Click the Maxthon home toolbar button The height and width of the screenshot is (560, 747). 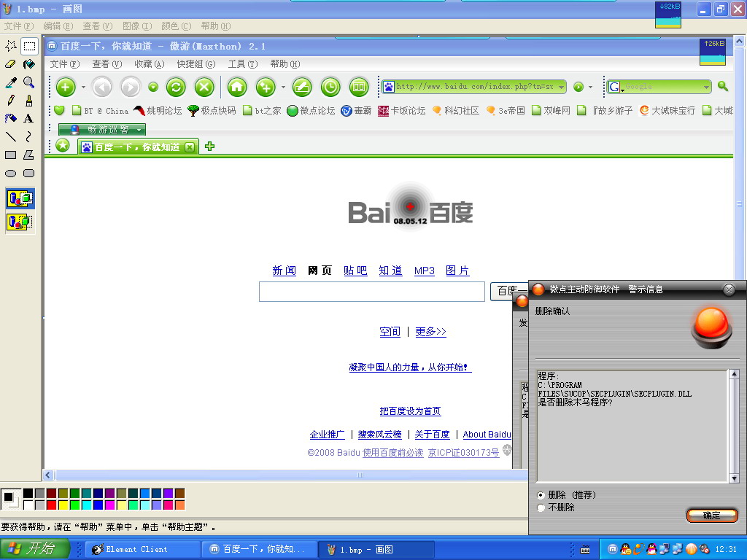pos(237,87)
